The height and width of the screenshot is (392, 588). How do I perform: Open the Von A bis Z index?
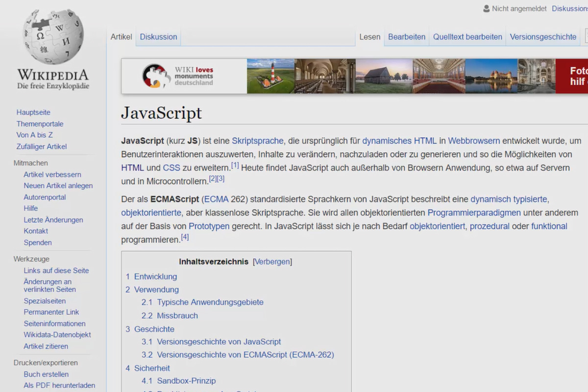coord(34,135)
